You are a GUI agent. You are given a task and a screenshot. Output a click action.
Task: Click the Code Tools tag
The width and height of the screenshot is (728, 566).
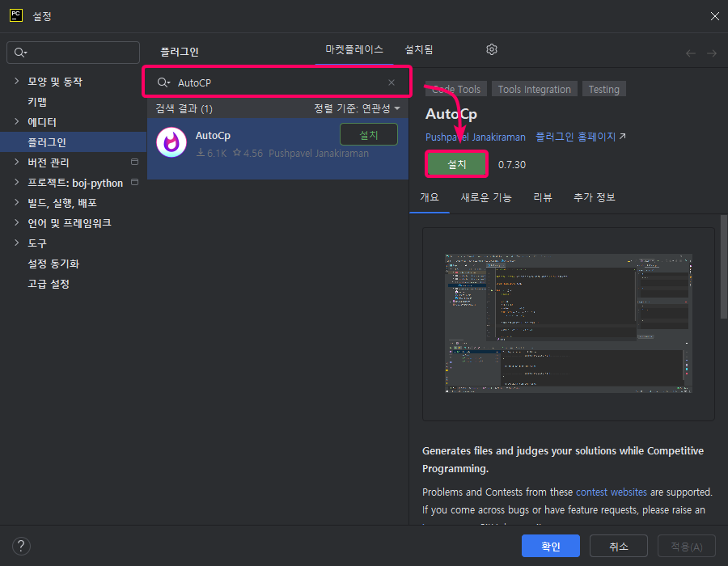(456, 89)
